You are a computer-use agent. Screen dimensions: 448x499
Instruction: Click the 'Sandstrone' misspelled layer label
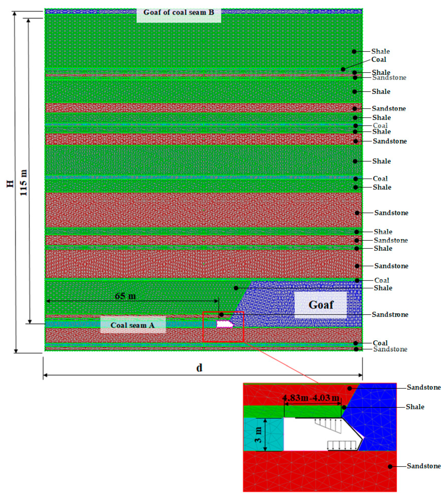[390, 314]
